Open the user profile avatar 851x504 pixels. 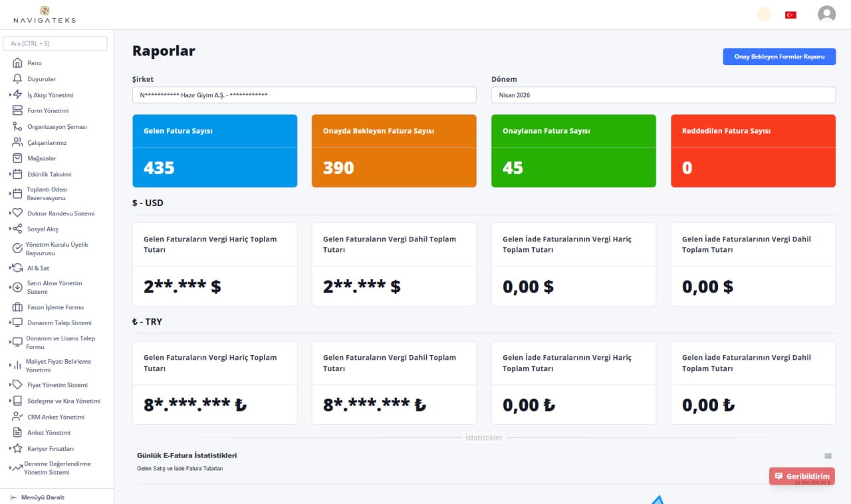(826, 14)
